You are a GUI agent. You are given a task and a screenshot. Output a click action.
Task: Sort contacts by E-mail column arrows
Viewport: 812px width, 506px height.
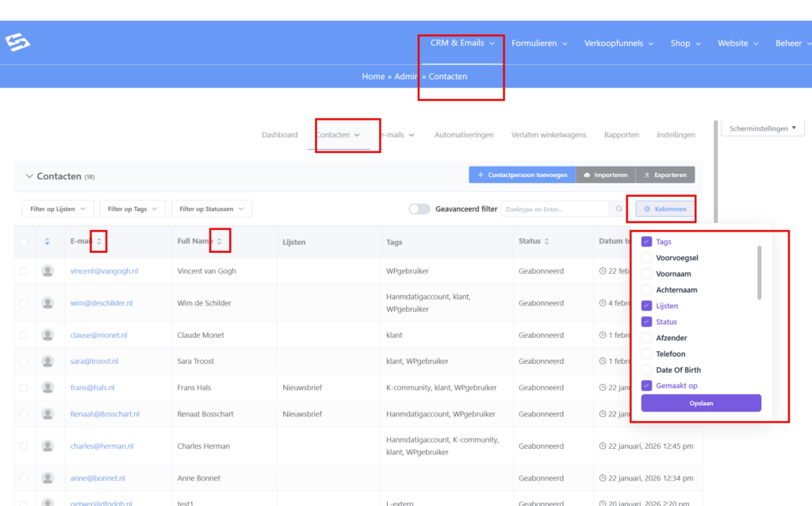click(x=99, y=241)
